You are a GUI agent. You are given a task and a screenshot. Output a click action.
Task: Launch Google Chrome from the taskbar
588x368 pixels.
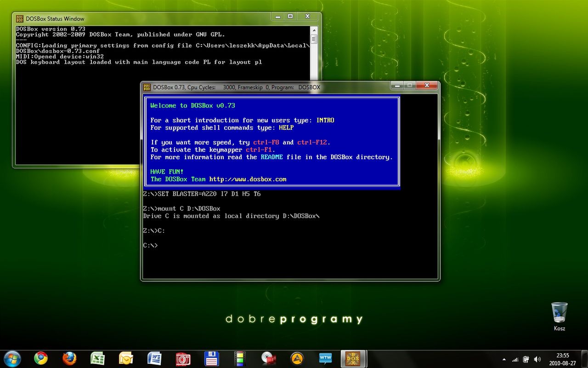41,358
